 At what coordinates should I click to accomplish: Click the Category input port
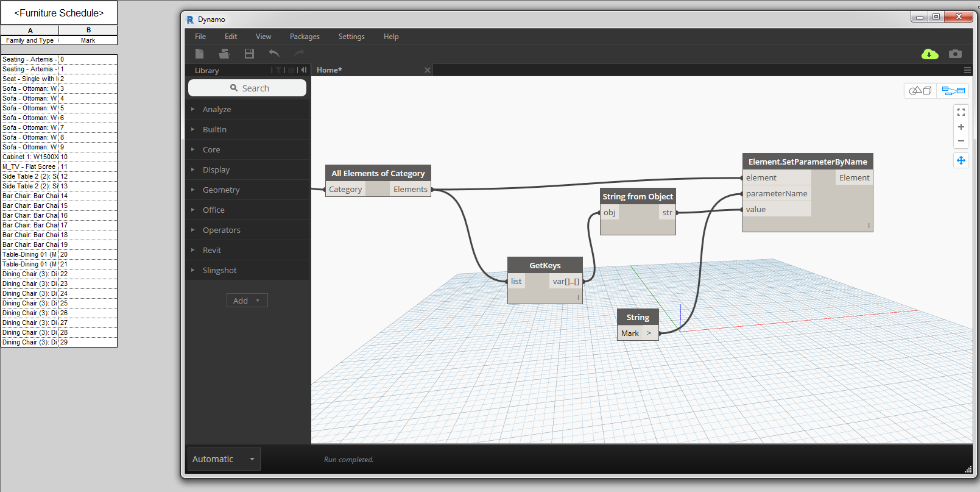(x=345, y=190)
